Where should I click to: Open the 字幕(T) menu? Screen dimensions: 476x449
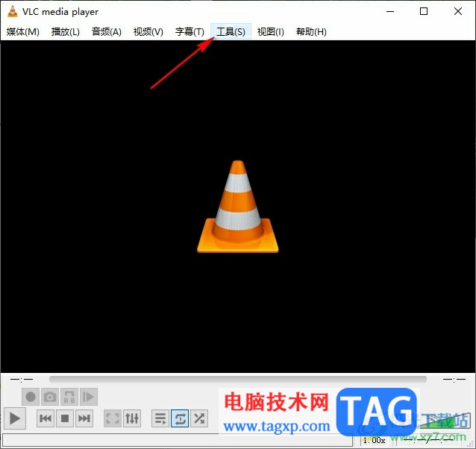click(190, 31)
